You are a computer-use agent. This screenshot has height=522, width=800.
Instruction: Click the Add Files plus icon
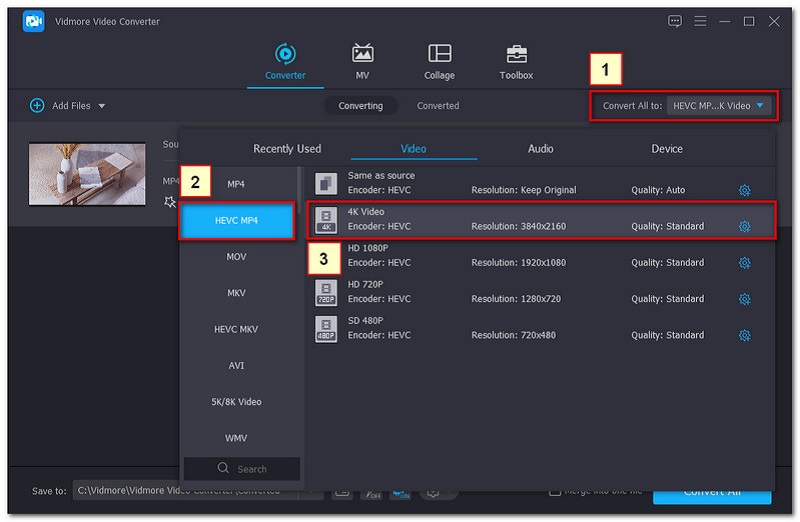pyautogui.click(x=37, y=105)
